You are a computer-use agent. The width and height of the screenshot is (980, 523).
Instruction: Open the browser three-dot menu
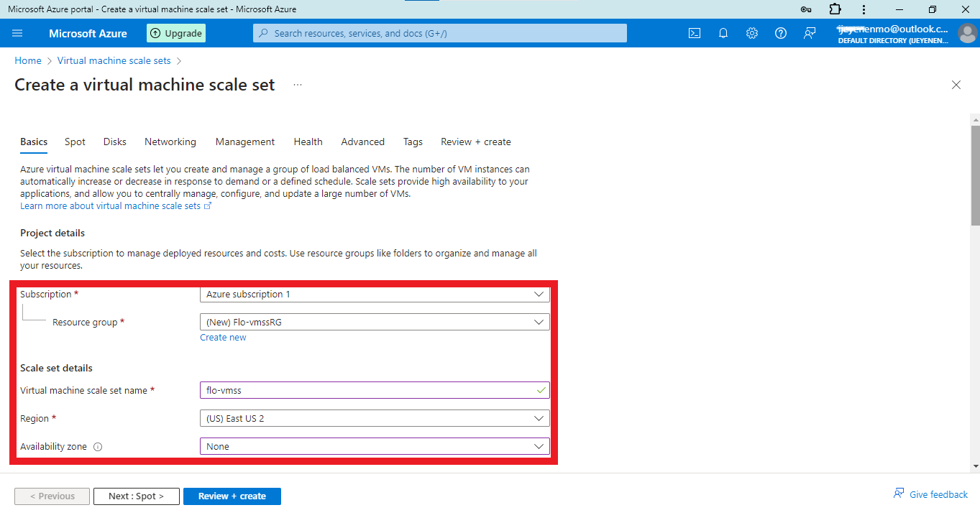tap(864, 9)
